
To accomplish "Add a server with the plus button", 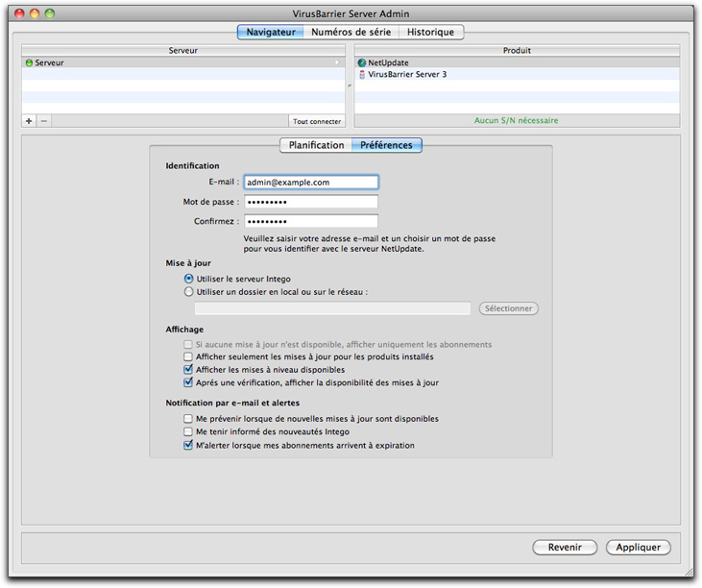I will coord(29,121).
